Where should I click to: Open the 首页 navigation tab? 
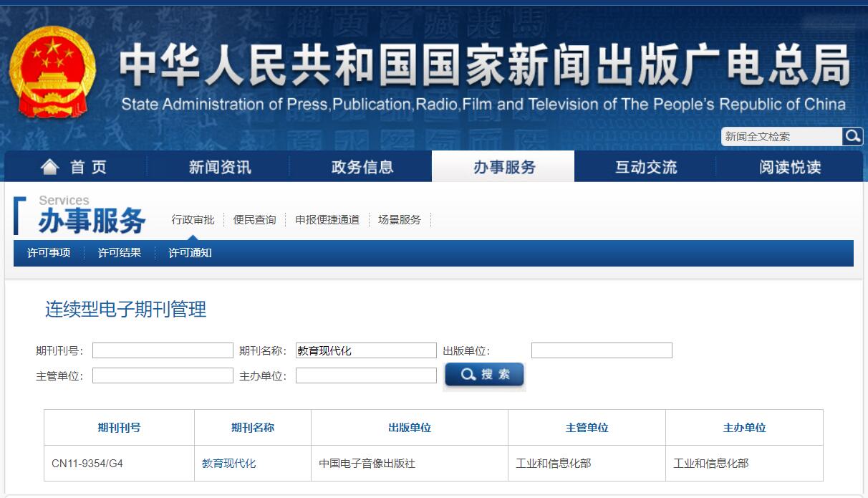click(x=75, y=167)
